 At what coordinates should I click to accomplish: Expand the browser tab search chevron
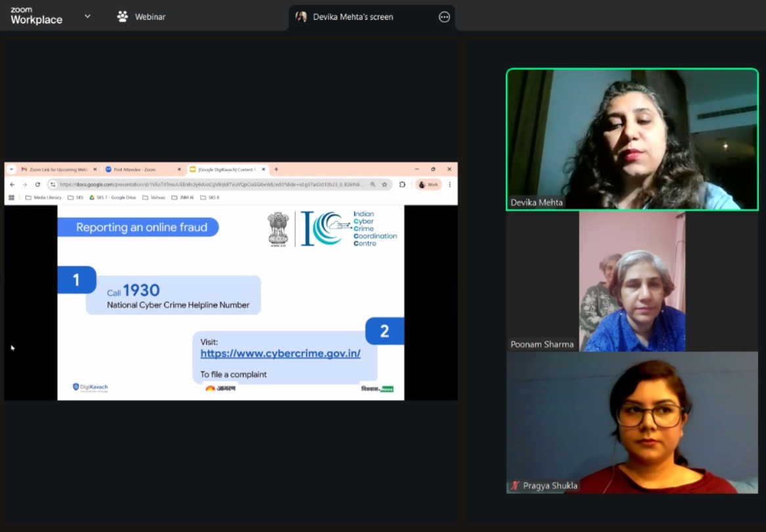pos(11,169)
